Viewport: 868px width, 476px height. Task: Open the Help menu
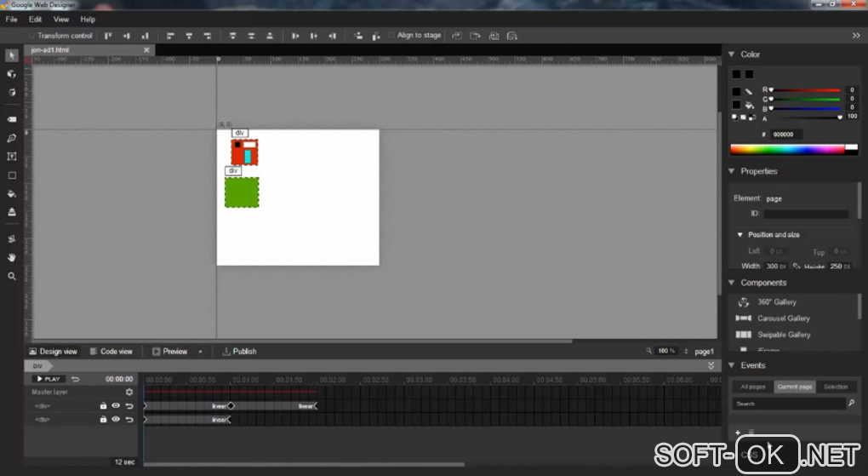(88, 20)
